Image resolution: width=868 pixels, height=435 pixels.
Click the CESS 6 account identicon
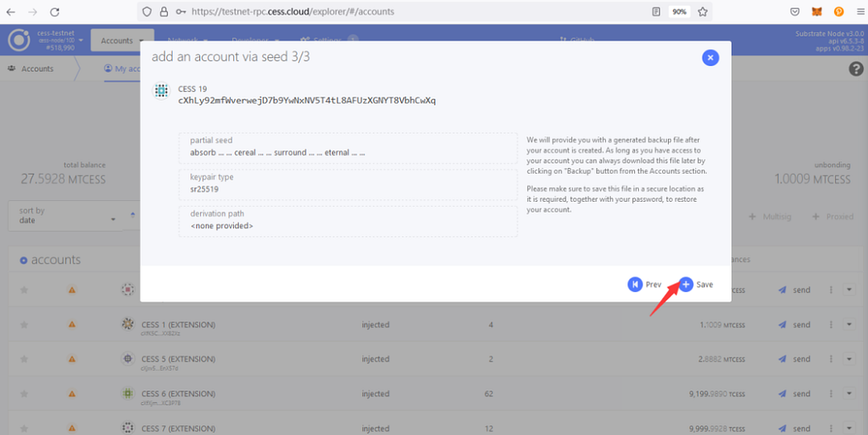pyautogui.click(x=128, y=394)
